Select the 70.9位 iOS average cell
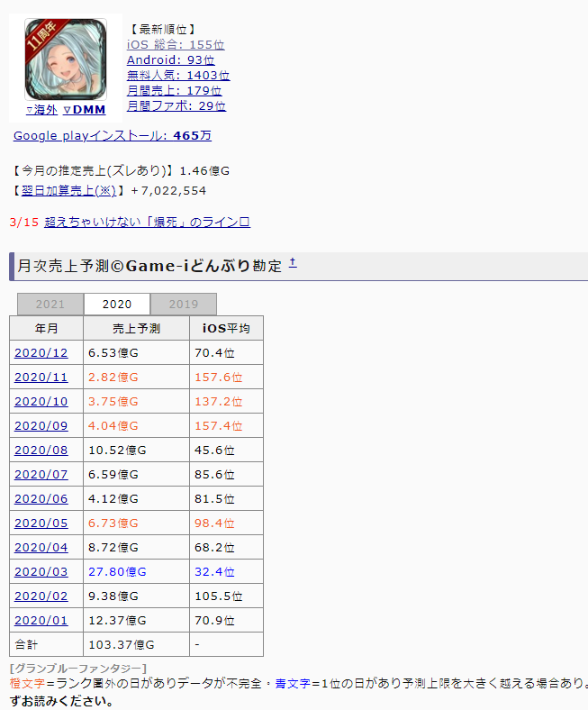 226,620
